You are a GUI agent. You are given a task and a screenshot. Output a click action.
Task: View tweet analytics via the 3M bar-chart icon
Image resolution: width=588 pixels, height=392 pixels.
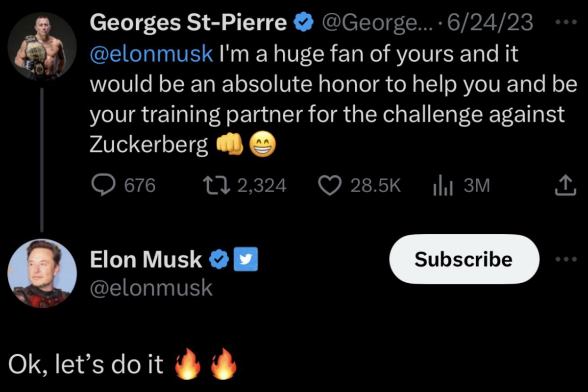(442, 186)
